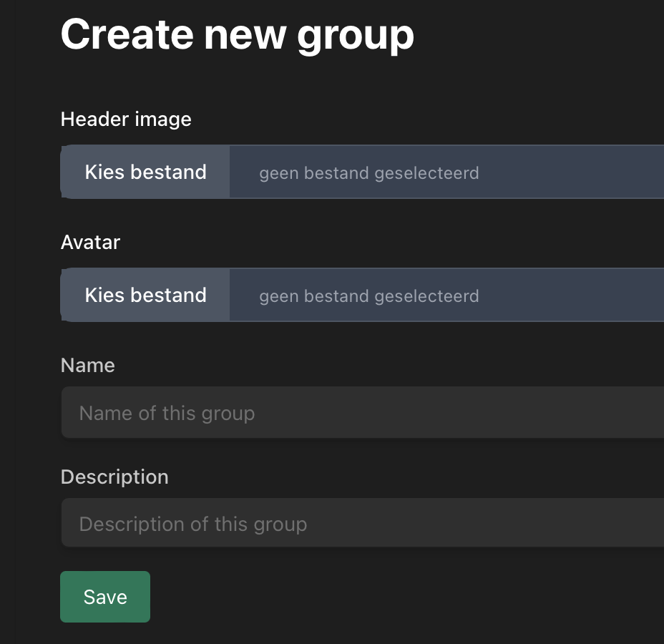664x644 pixels.
Task: Click the Name field label
Action: click(x=87, y=365)
